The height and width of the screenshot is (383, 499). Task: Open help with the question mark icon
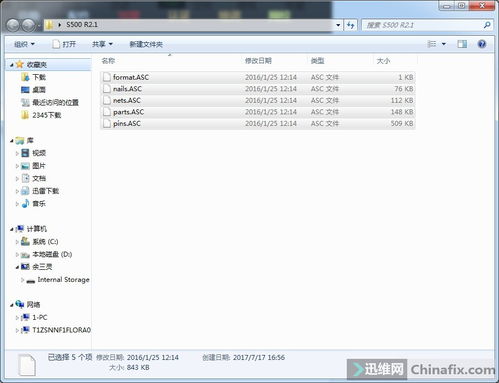coord(482,44)
